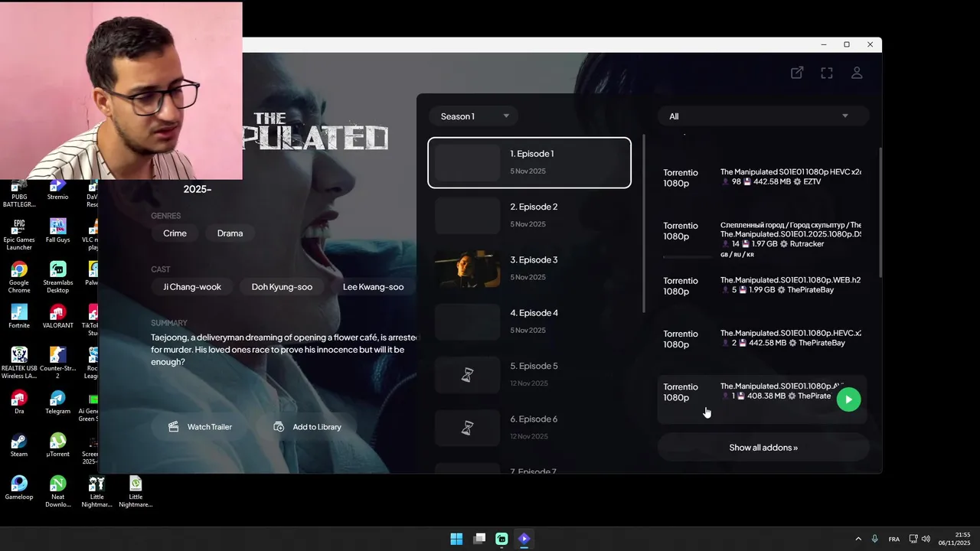Open the volume tray icon
Image resolution: width=980 pixels, height=551 pixels.
point(926,539)
